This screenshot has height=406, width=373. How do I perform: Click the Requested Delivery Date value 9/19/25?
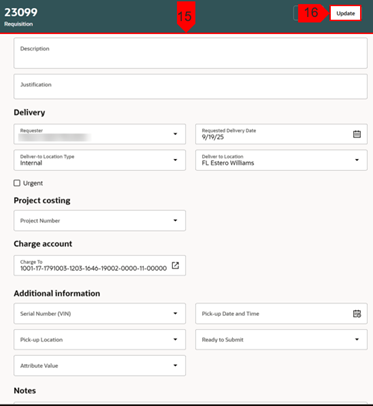(x=213, y=137)
